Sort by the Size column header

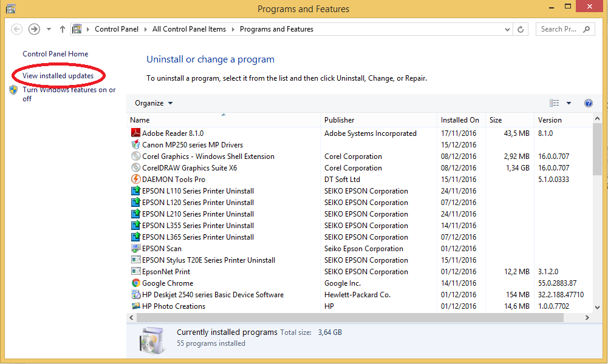510,120
